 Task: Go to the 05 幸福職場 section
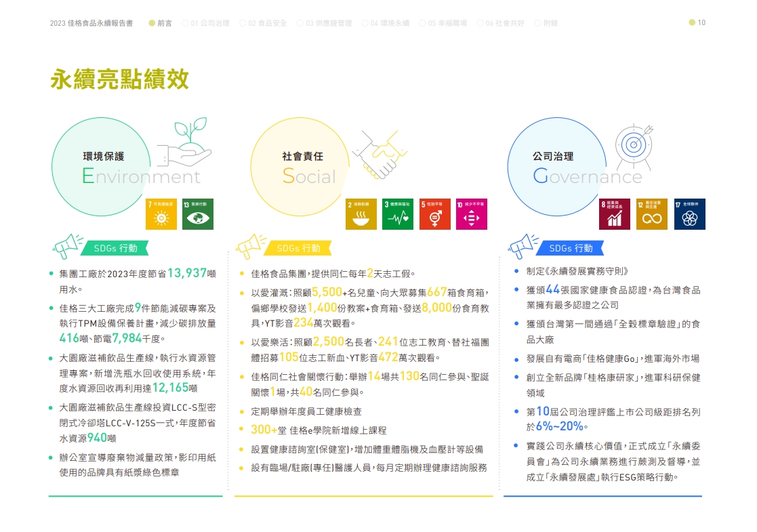(443, 22)
